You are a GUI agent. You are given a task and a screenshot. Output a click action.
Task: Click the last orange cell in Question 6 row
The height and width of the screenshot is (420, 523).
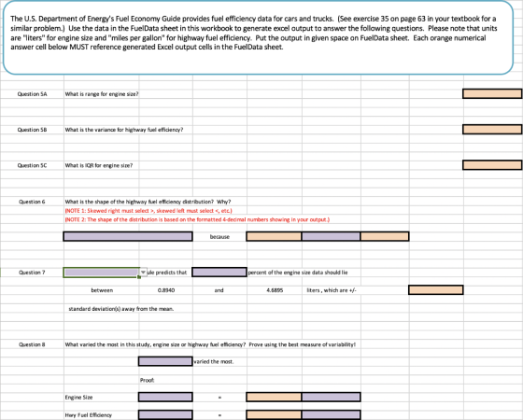pos(385,236)
